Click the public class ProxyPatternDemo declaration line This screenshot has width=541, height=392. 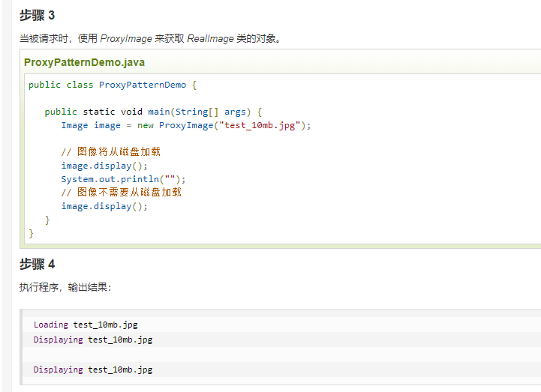112,85
